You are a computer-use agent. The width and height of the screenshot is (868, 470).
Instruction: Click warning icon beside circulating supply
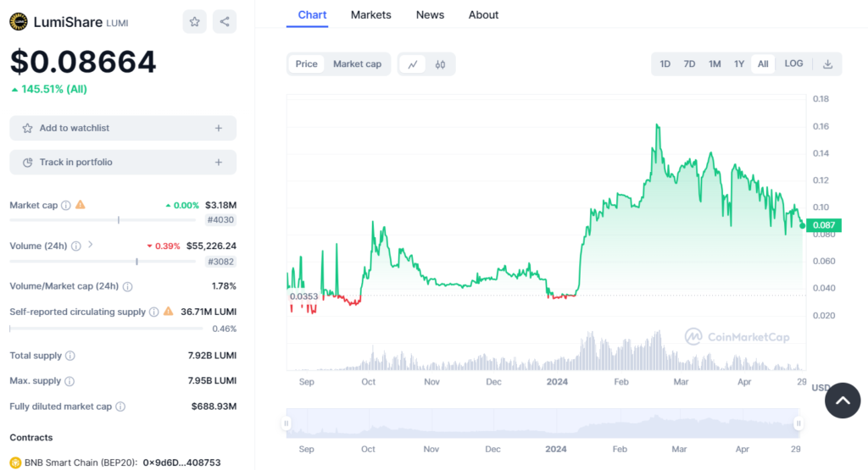click(168, 312)
